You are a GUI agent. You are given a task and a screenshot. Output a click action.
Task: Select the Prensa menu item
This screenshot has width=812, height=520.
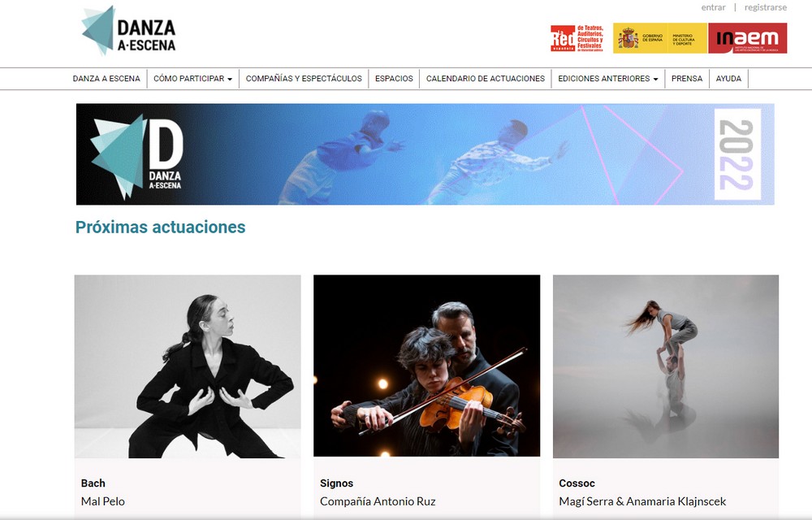(687, 79)
